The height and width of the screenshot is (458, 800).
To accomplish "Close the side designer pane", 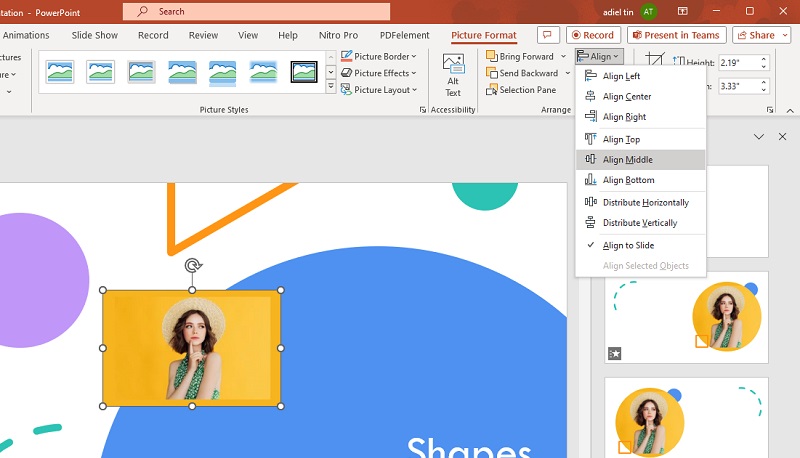I will [782, 137].
